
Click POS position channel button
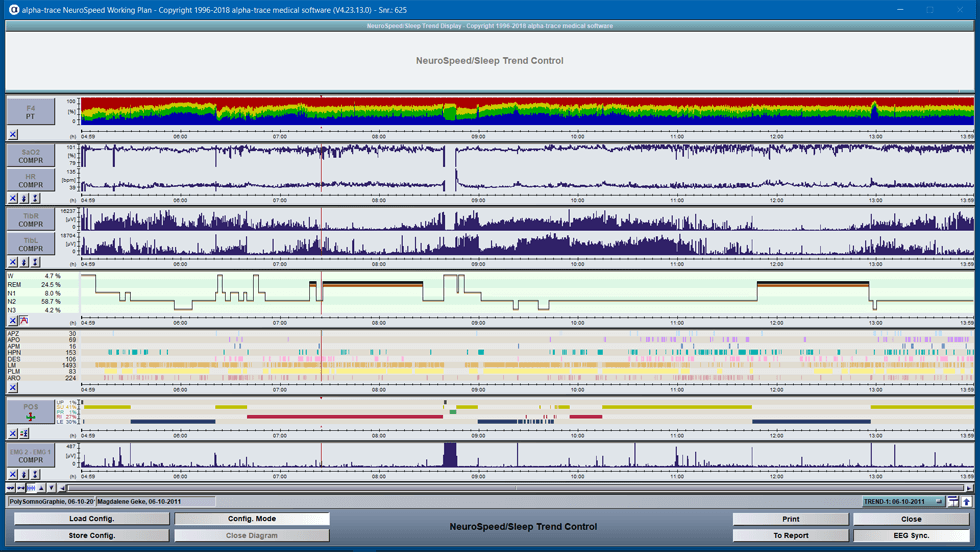click(x=31, y=412)
